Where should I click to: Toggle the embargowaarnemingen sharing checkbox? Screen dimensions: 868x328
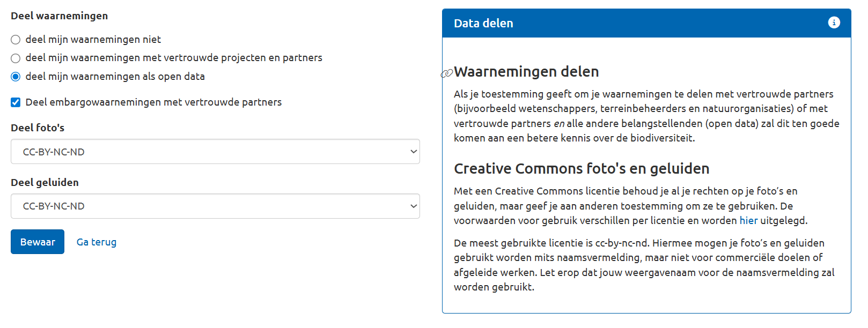(16, 102)
